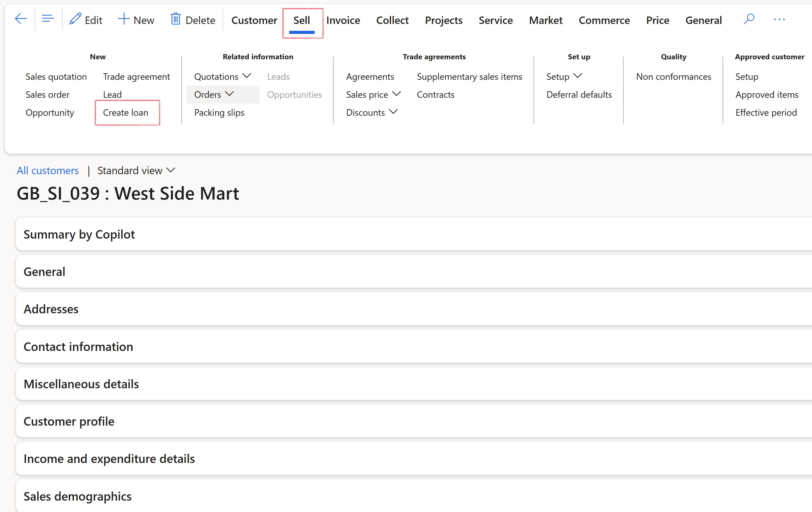Click Create loan
Image resolution: width=812 pixels, height=512 pixels.
(125, 113)
